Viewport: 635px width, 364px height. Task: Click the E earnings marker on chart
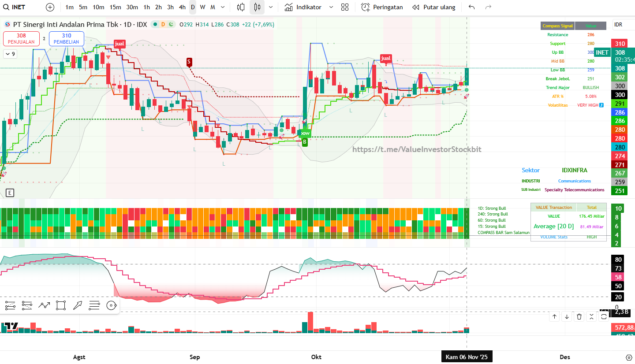10,193
